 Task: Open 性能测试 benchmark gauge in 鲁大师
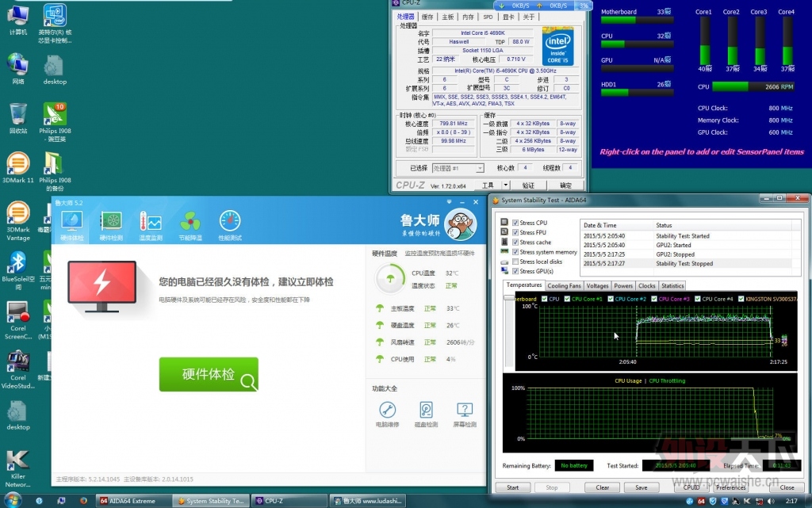pos(230,226)
